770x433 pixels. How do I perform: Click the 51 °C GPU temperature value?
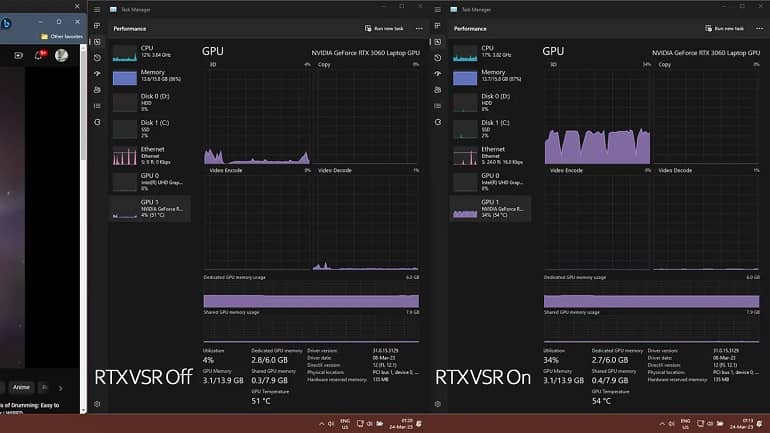click(261, 401)
